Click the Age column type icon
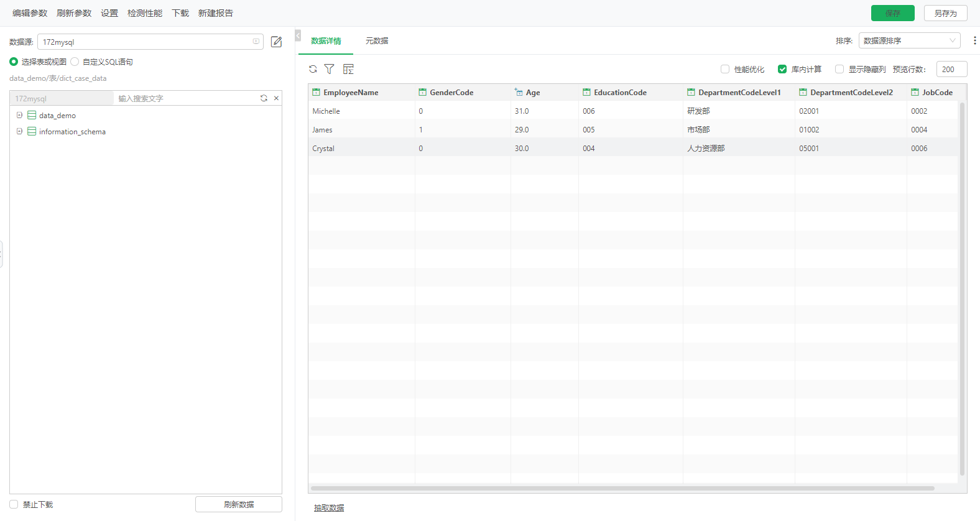The image size is (980, 521). pos(519,92)
